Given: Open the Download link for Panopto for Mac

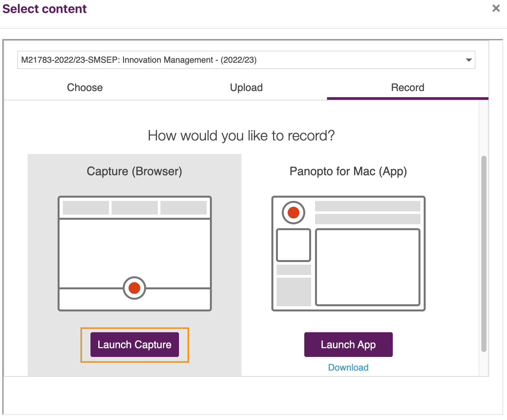Looking at the screenshot, I should pyautogui.click(x=348, y=367).
